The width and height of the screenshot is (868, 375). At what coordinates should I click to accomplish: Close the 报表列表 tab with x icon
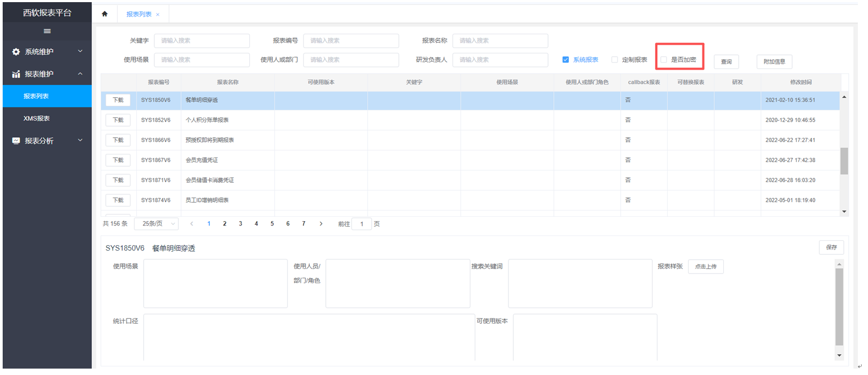pos(158,14)
